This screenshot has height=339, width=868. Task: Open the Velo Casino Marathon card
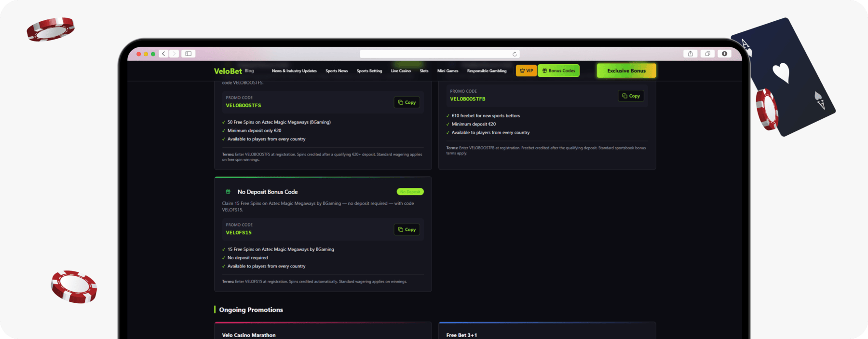pyautogui.click(x=323, y=331)
